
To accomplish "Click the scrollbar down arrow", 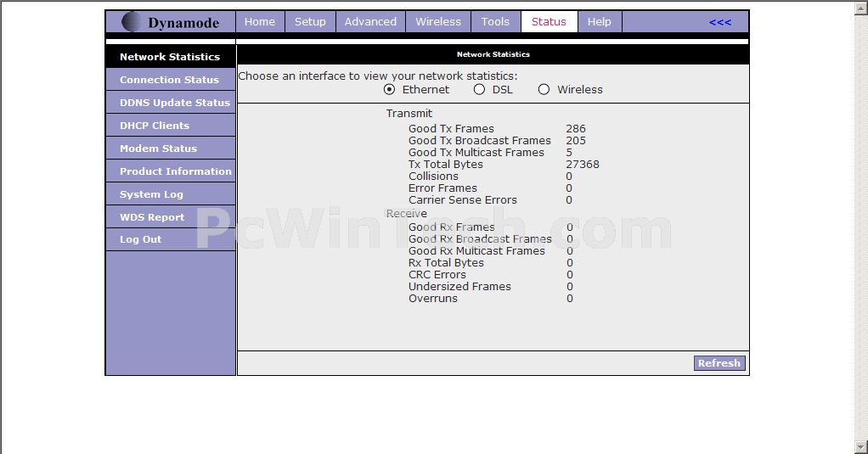I will [861, 446].
